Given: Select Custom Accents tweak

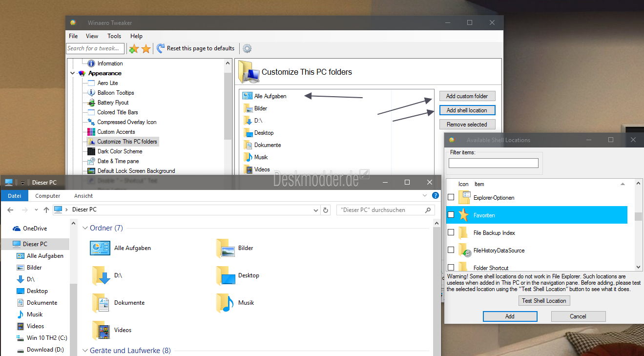Looking at the screenshot, I should click(116, 132).
